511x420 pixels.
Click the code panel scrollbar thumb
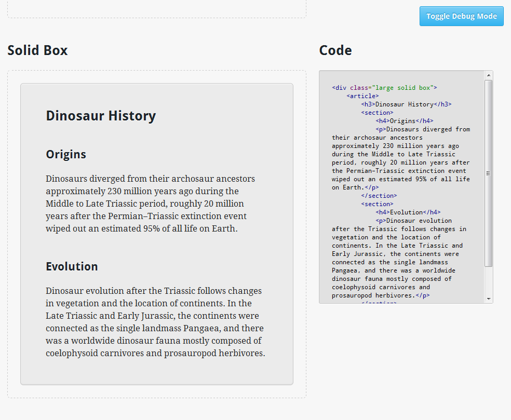(488, 173)
